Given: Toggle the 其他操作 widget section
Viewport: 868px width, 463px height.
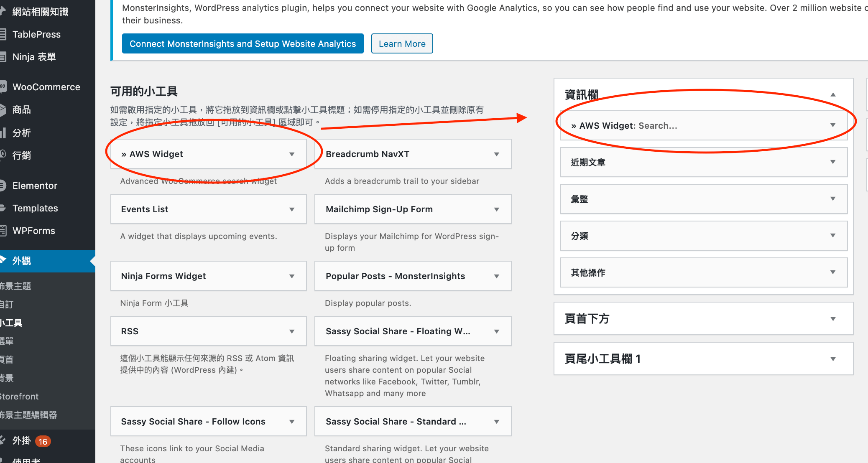Looking at the screenshot, I should tap(834, 272).
